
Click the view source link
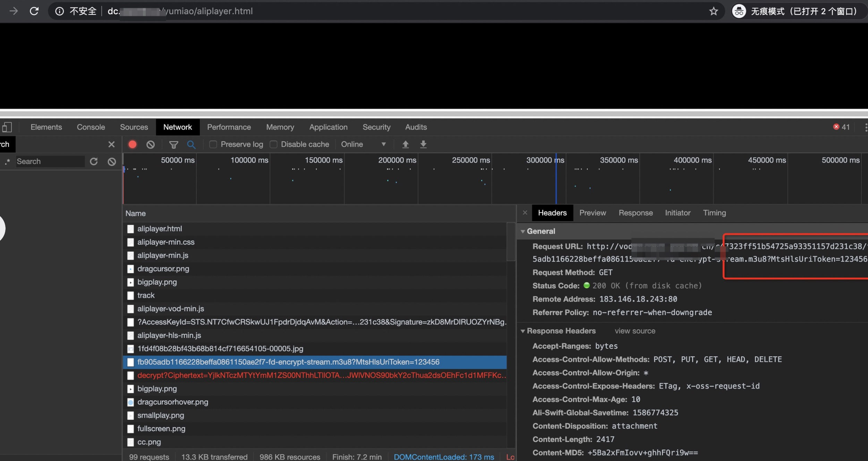(x=635, y=331)
